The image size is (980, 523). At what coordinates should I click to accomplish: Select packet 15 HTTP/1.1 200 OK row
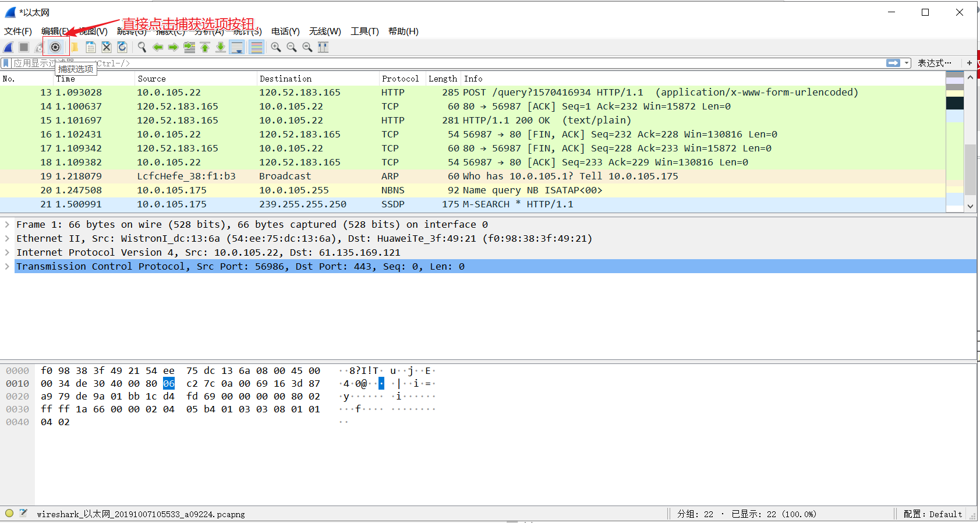473,120
